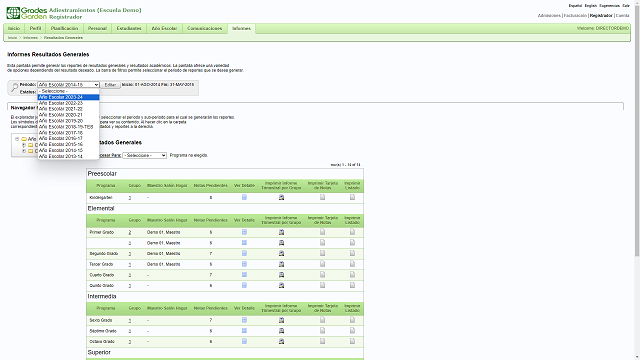The image size is (640, 360).
Task: Print quarterly group report for Cuarto Grado
Action: click(x=281, y=275)
